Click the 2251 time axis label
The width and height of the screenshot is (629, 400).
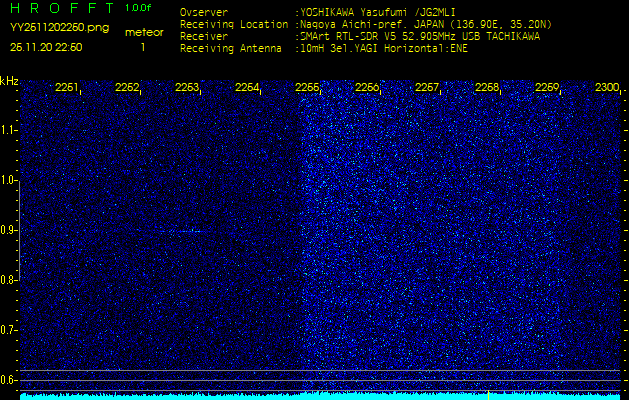point(67,87)
